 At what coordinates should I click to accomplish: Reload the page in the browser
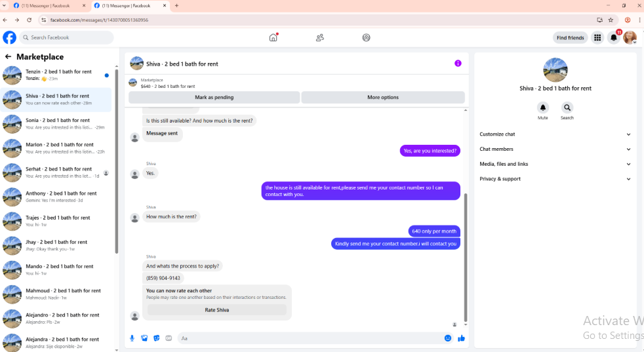pos(29,20)
